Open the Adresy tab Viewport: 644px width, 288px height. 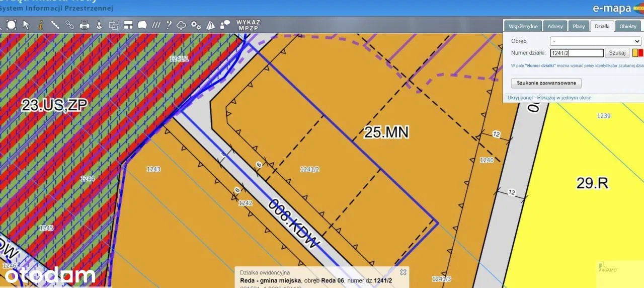pos(555,26)
